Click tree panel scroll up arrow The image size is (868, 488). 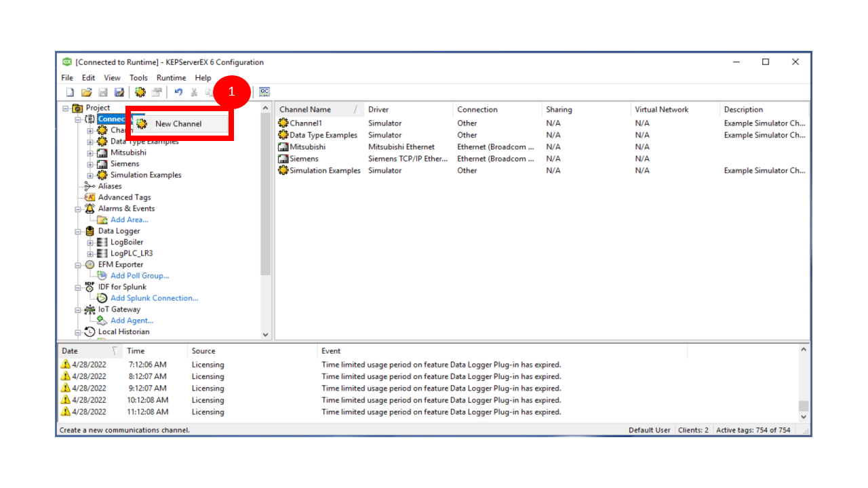265,108
